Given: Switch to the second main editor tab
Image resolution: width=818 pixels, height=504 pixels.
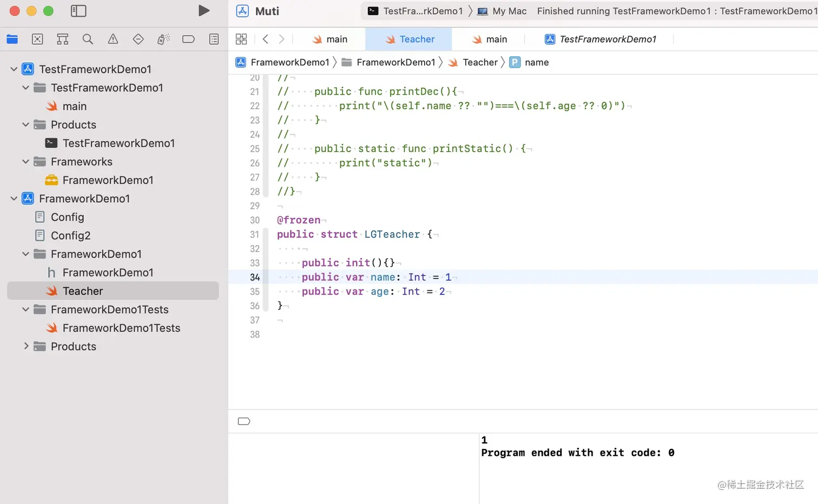Looking at the screenshot, I should tap(490, 39).
